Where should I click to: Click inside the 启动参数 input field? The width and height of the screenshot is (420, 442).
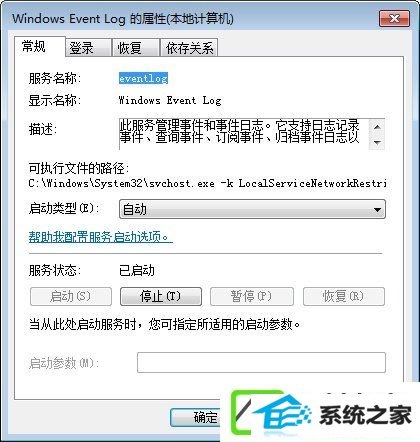click(261, 362)
